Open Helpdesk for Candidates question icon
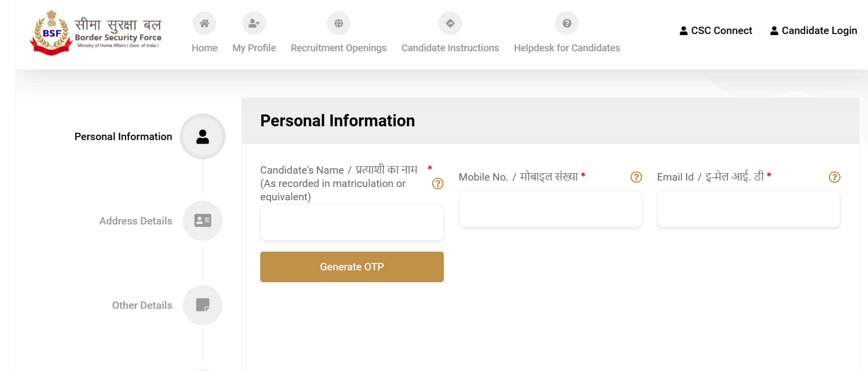This screenshot has height=371, width=868. coord(567,23)
